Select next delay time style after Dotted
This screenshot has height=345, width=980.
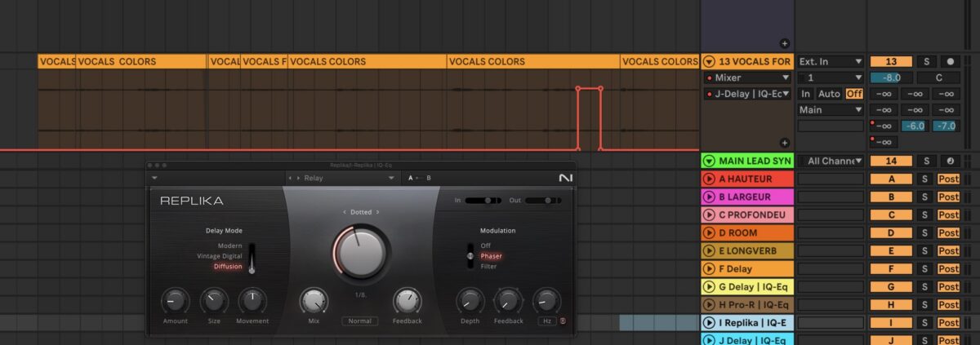(x=377, y=212)
